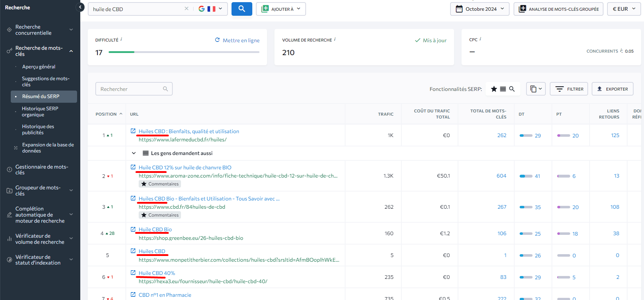Click the Volume de recherche info icon
Image resolution: width=644 pixels, height=300 pixels.
pos(335,39)
